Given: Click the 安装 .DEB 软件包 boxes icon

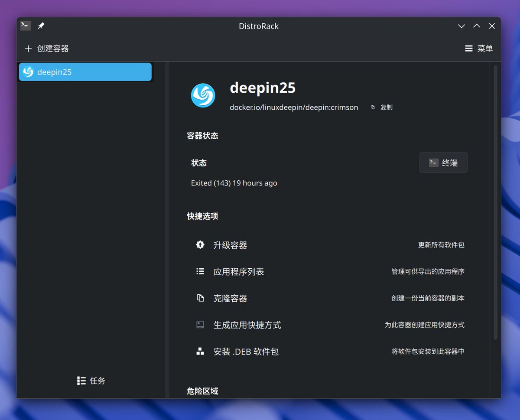Looking at the screenshot, I should click(200, 352).
